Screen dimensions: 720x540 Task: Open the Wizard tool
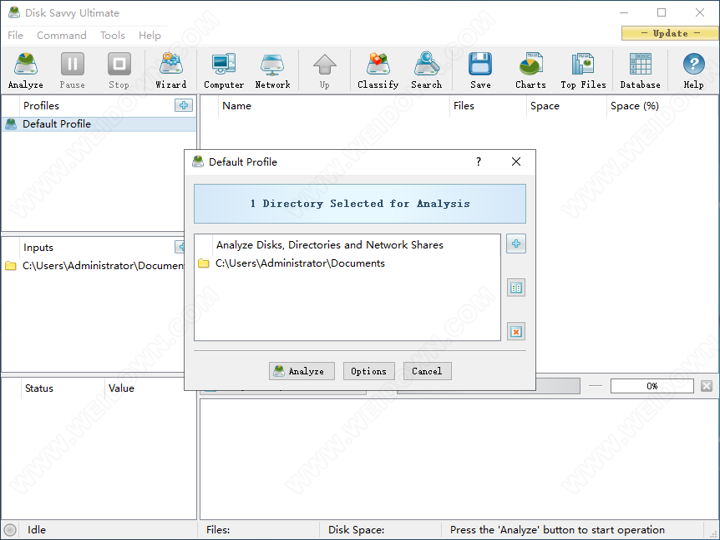click(171, 70)
